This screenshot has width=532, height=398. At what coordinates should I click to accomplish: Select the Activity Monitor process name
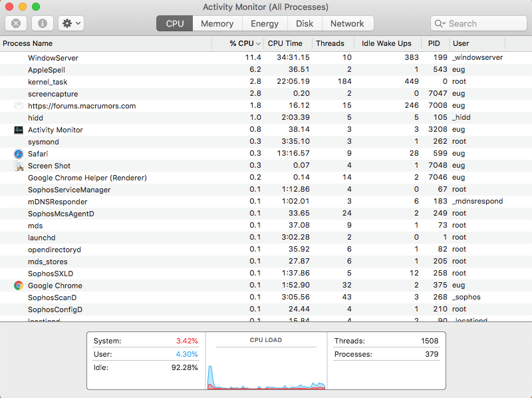(55, 130)
